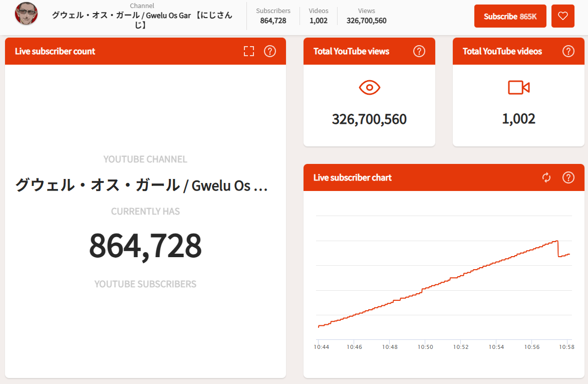Refresh the Live subscriber chart
588x384 pixels.
tap(546, 177)
